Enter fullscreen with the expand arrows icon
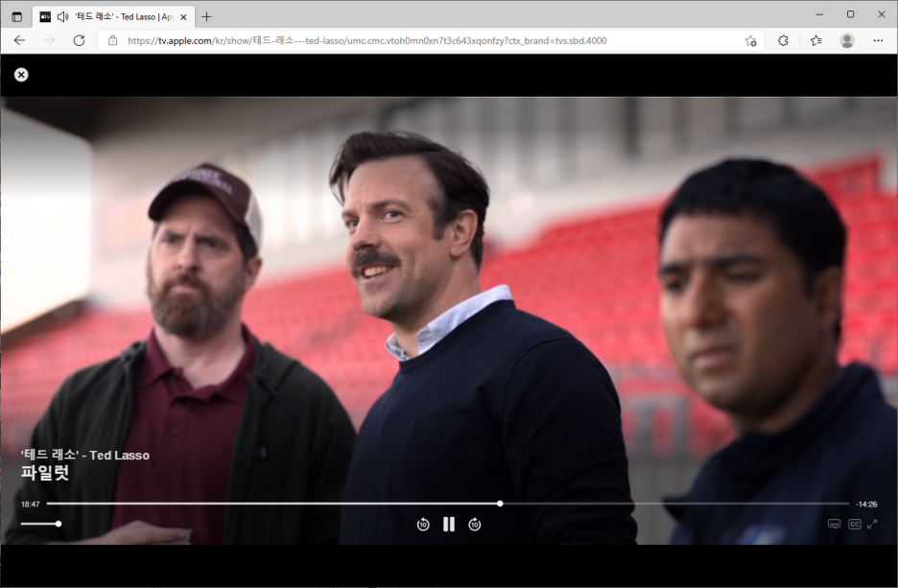The image size is (898, 588). point(872,525)
